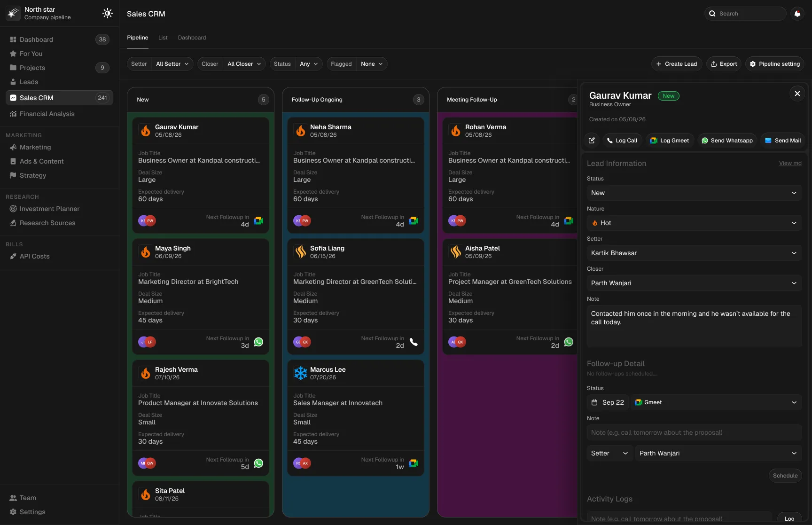
Task: Click the North star logo icon
Action: point(13,13)
